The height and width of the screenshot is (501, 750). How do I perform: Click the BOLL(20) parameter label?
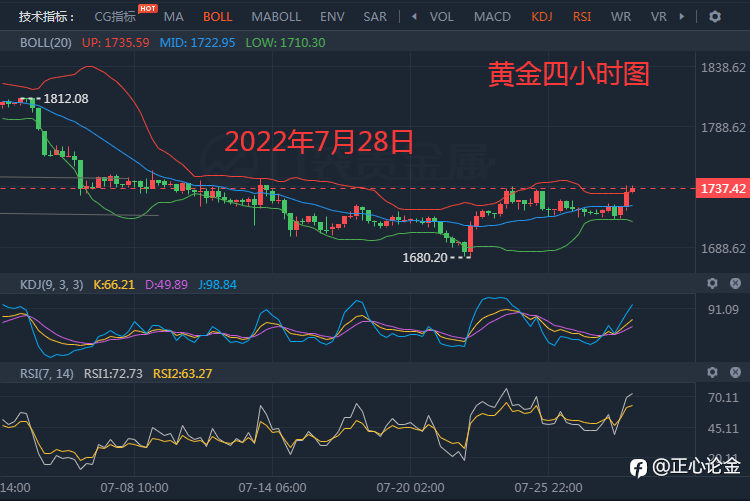[x=45, y=43]
